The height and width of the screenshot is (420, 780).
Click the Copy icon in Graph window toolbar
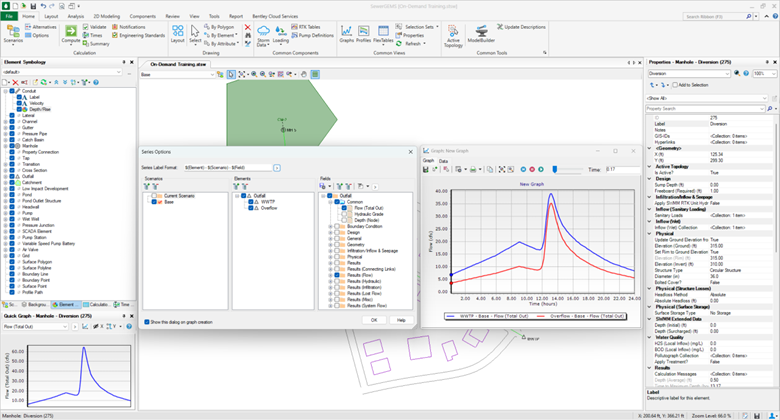click(489, 169)
